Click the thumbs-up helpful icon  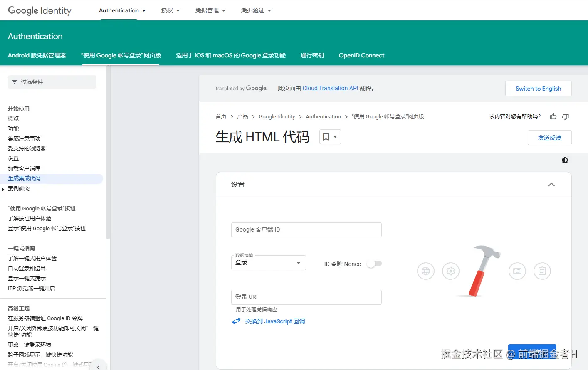[553, 117]
